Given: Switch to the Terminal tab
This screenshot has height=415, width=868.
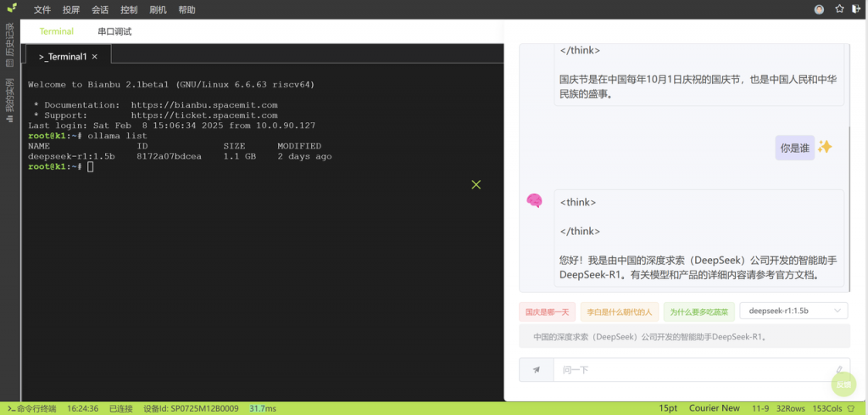Looking at the screenshot, I should (x=57, y=31).
